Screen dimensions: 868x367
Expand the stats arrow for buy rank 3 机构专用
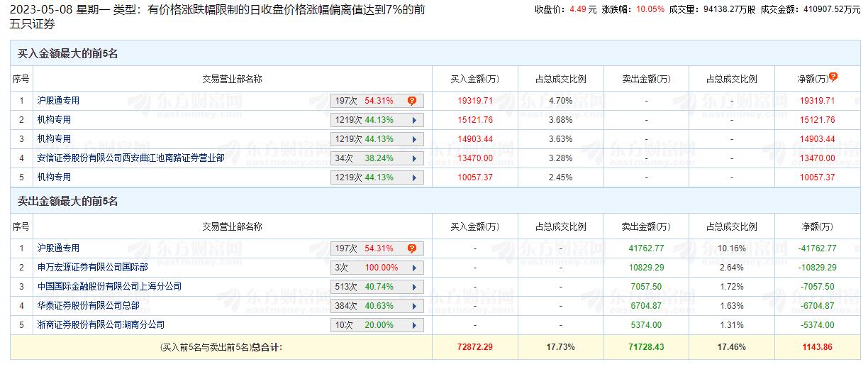point(413,139)
